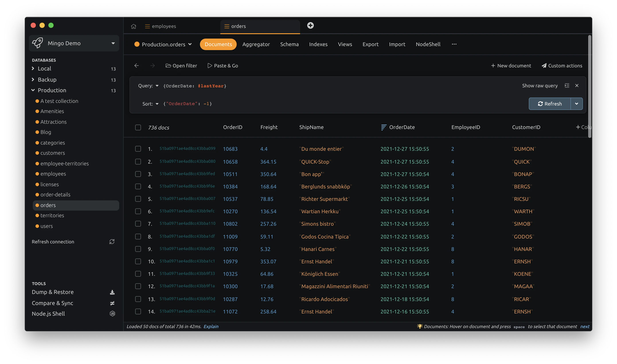Click the Paste & Go icon
The width and height of the screenshot is (617, 364).
coord(210,65)
